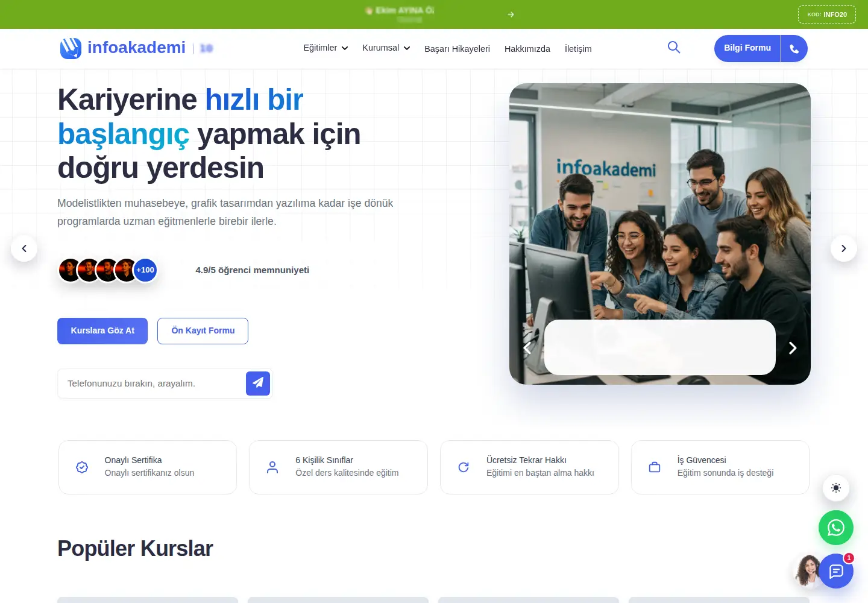Expand the Kurumsal dropdown menu
This screenshot has height=603, width=868.
tap(386, 48)
